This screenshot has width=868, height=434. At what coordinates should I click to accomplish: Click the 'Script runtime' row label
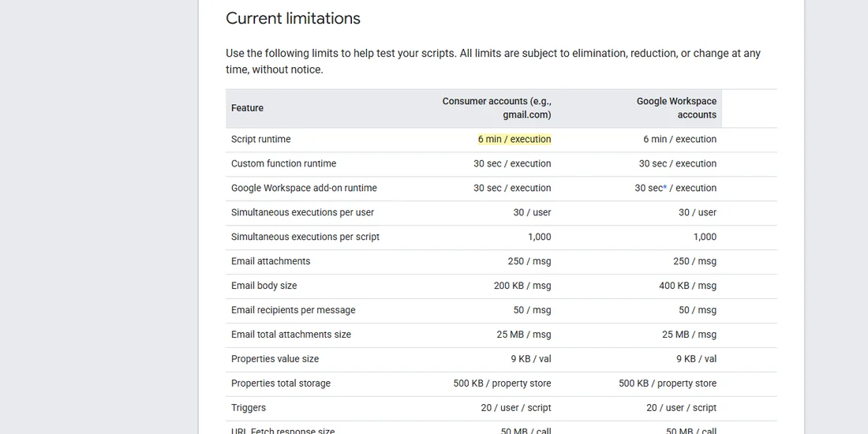coord(260,140)
